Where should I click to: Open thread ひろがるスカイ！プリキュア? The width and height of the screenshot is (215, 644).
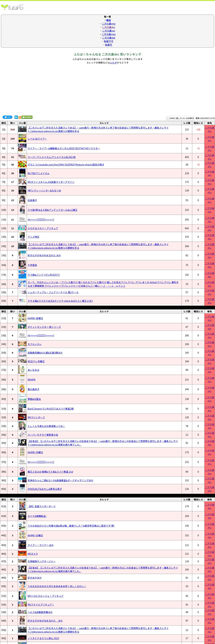coord(43,228)
